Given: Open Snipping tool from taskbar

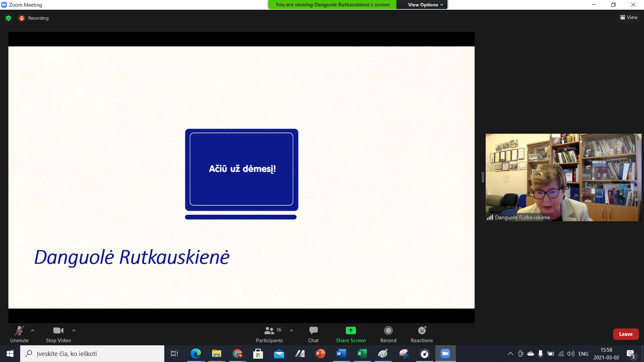Looking at the screenshot, I should [x=404, y=354].
